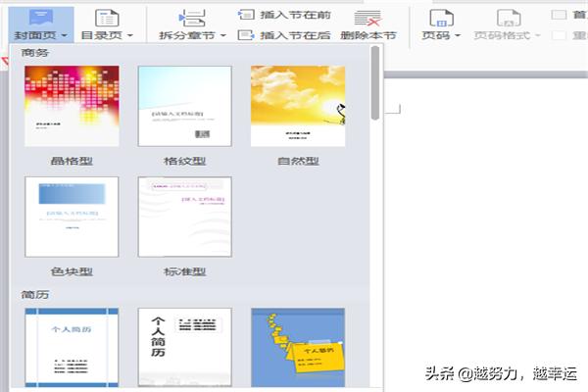Screen dimensions: 588x392
Task: Expand the 拆分章节 dropdown arrow
Action: pyautogui.click(x=223, y=35)
